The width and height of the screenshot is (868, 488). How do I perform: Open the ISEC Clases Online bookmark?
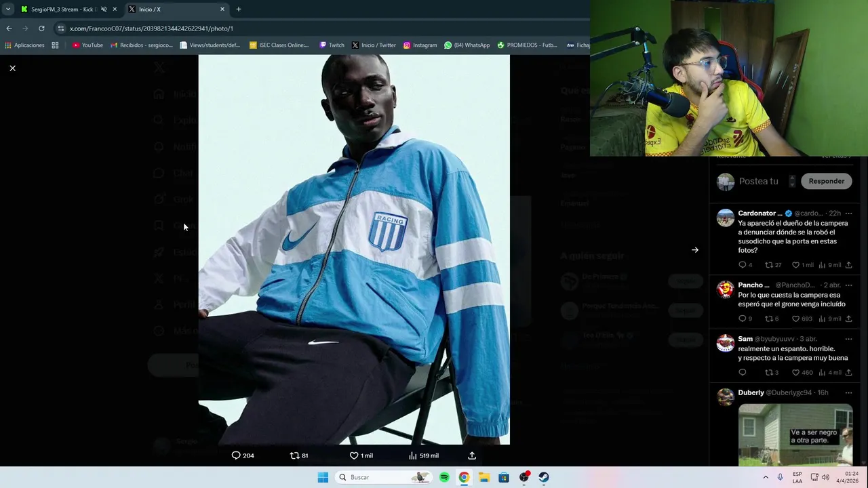pos(279,45)
